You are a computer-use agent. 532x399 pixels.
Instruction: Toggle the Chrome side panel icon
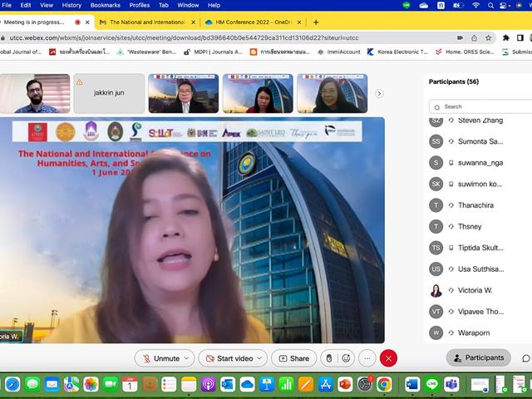coord(520,37)
